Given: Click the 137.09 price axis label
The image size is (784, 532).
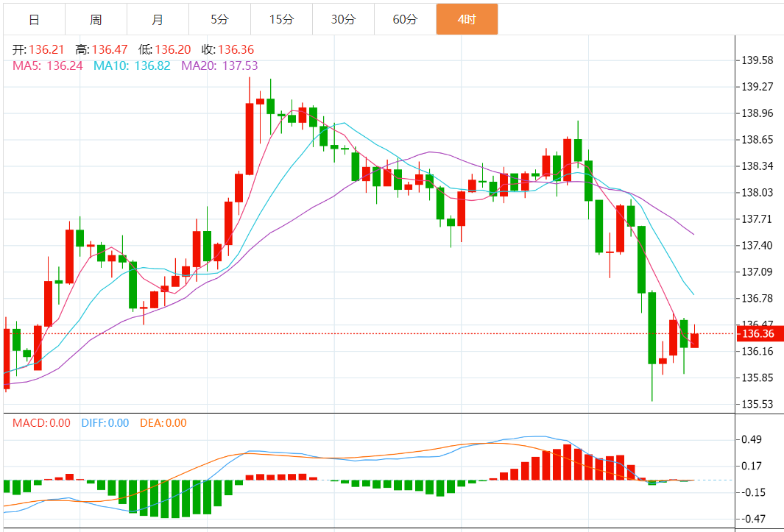Looking at the screenshot, I should 757,272.
